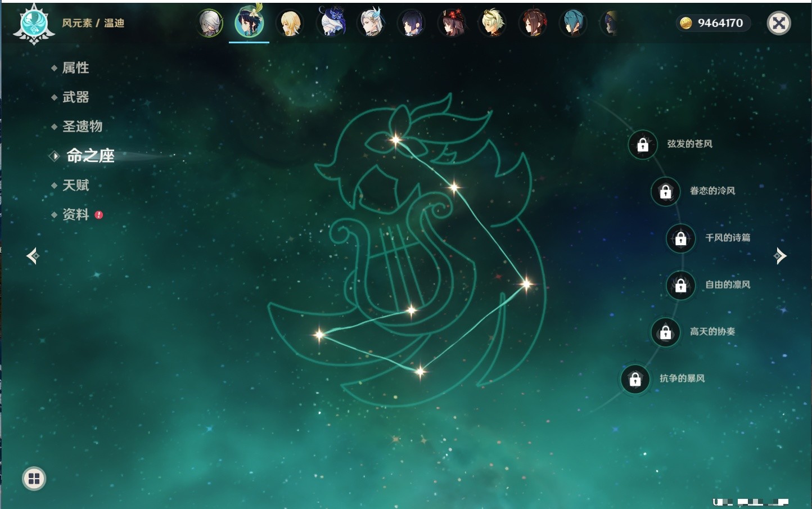This screenshot has width=812, height=509.
Task: Click the Anemo element emblem icon
Action: coord(34,24)
